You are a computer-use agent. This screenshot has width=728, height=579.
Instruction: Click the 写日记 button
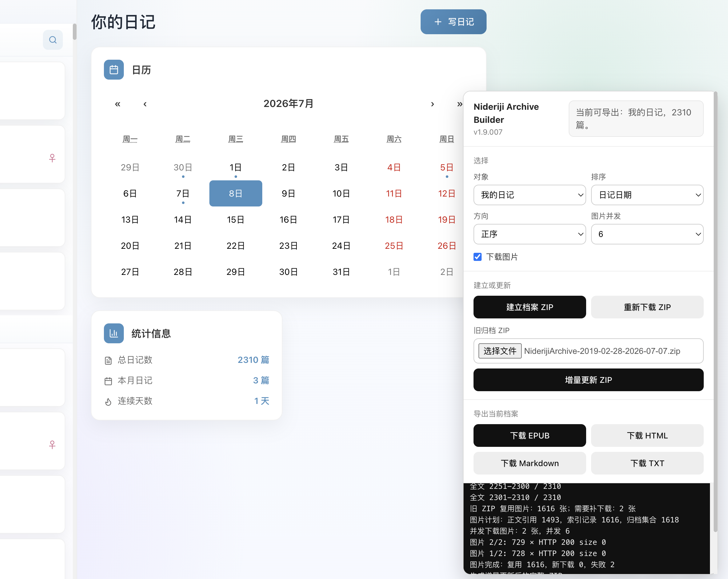click(453, 21)
